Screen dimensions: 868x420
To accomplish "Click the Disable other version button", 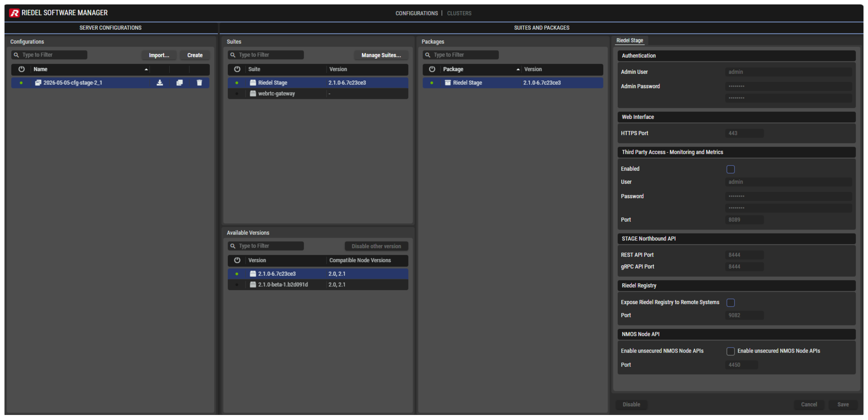I will pos(376,246).
